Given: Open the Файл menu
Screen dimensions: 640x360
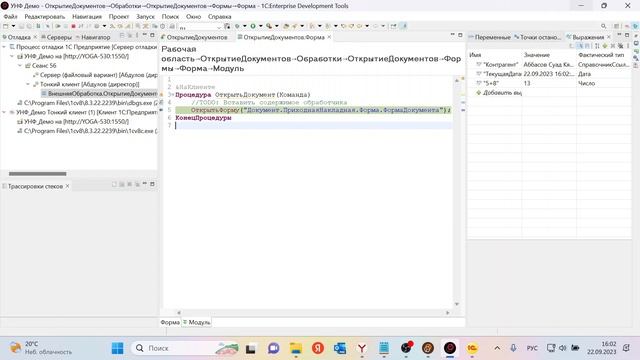Looking at the screenshot, I should pyautogui.click(x=10, y=17).
